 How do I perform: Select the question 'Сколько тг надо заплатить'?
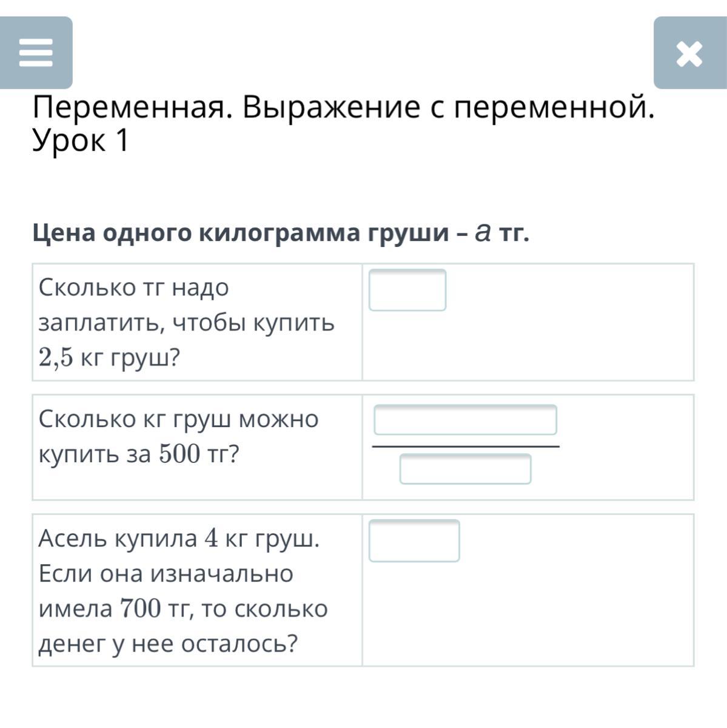pos(187,322)
